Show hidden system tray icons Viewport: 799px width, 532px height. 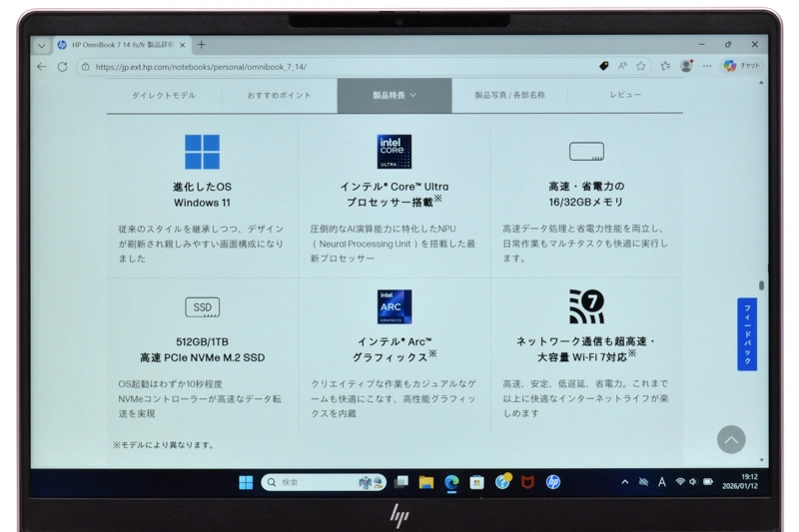click(625, 482)
